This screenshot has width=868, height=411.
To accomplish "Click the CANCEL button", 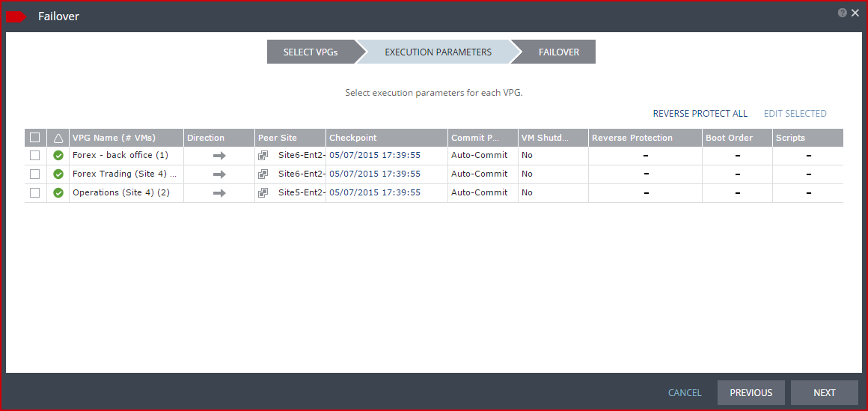I will coord(685,393).
